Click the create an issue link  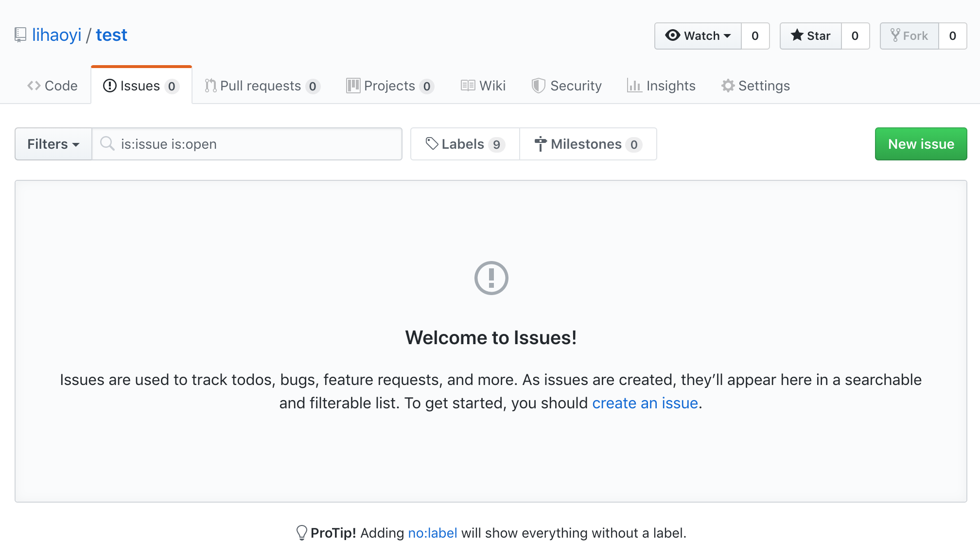click(x=644, y=402)
